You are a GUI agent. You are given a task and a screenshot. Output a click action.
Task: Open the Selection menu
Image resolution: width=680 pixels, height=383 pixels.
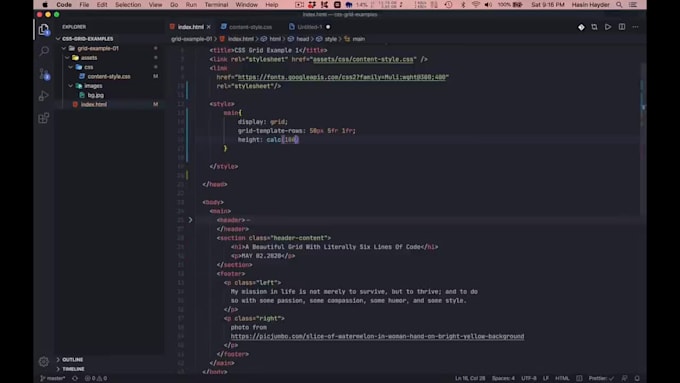tap(128, 5)
